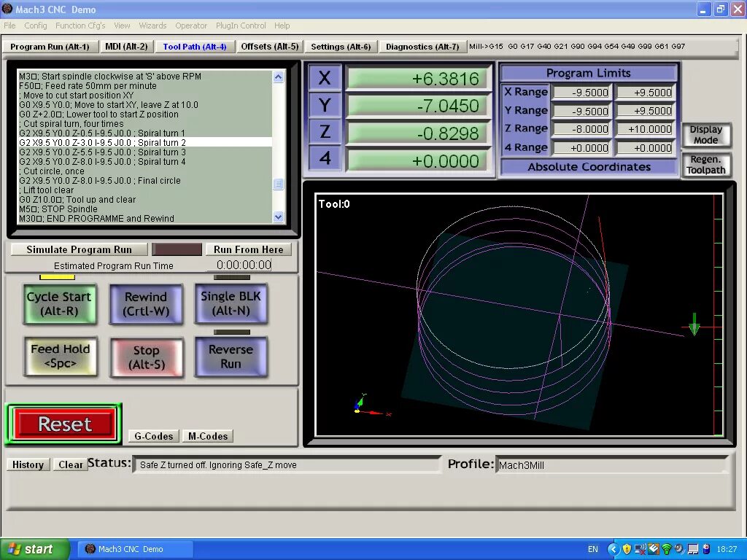Zero the Y axis DRO button
The height and width of the screenshot is (560, 747).
325,105
